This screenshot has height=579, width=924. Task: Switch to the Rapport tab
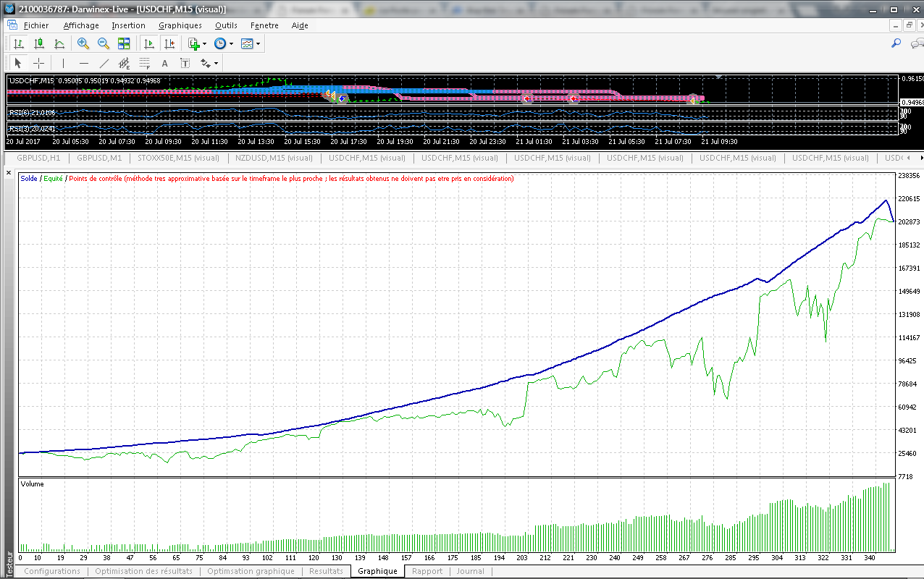(x=427, y=571)
